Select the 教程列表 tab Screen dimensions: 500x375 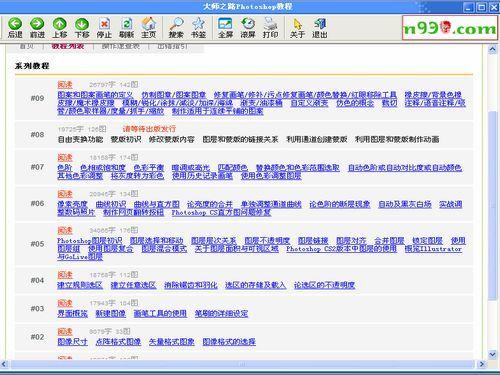68,46
